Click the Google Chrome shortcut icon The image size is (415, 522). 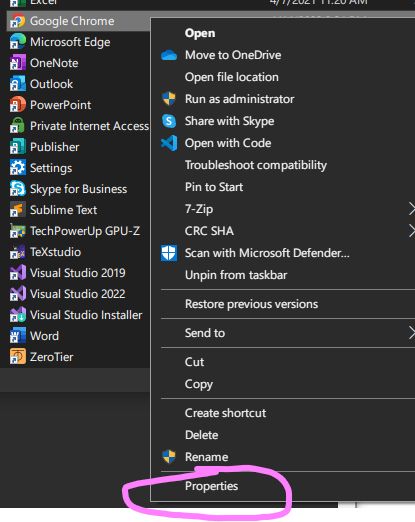(18, 21)
